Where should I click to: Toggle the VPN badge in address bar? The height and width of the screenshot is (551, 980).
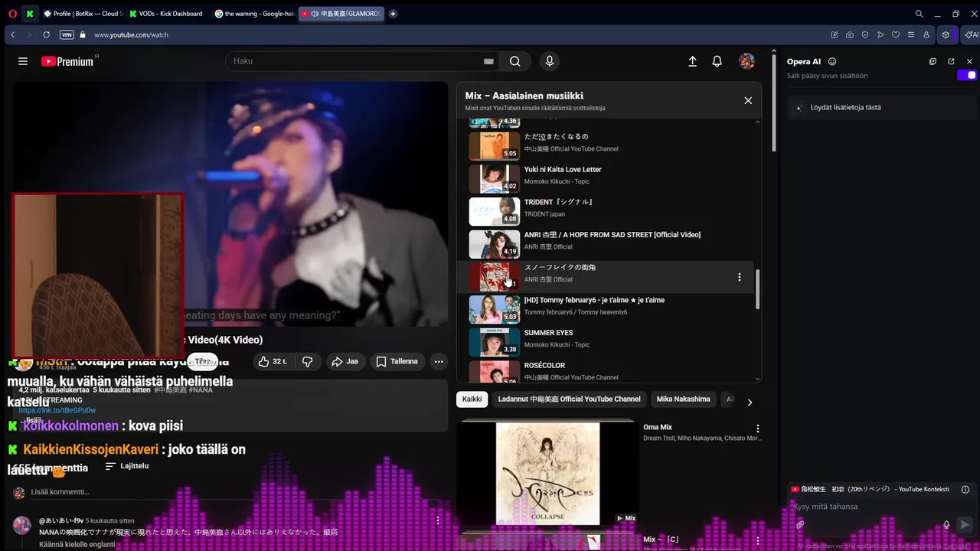[67, 34]
